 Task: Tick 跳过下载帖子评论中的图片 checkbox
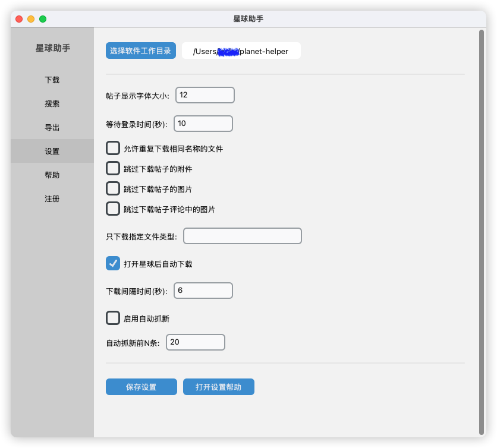coord(113,209)
